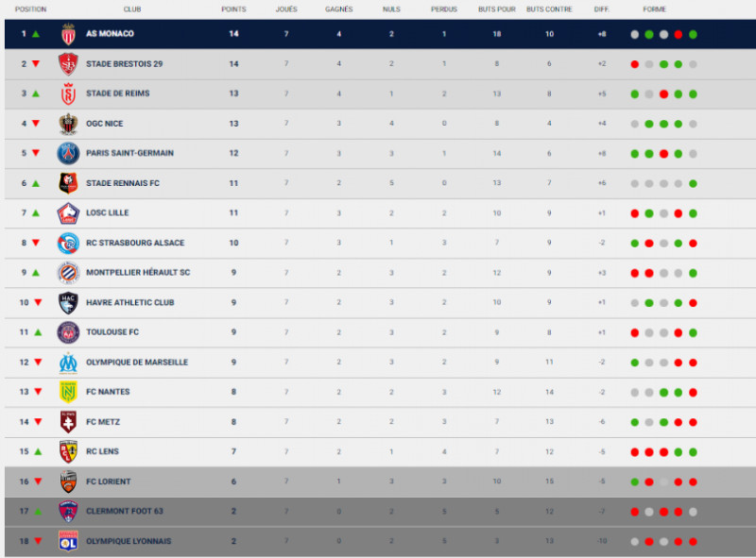This screenshot has height=558, width=756.
Task: Open the PARIS SAINT-GERMAIN club link
Action: point(129,153)
